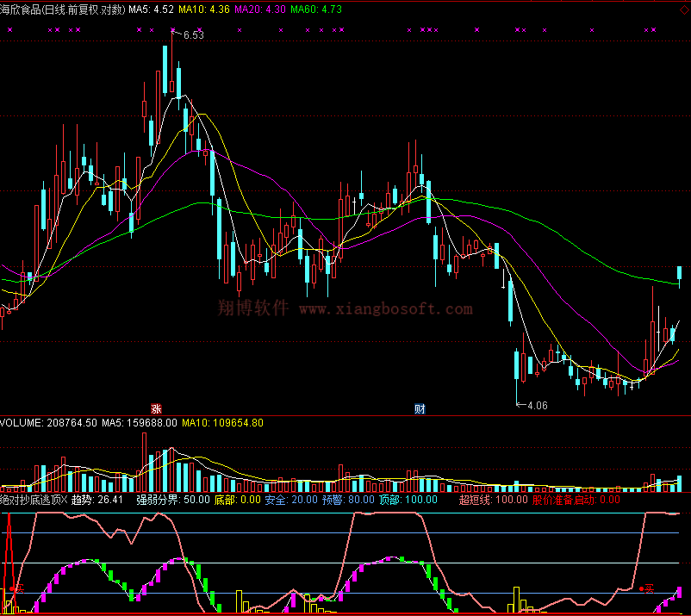The image size is (691, 616).
Task: Click the red 涨 marker below the chart
Action: point(156,409)
